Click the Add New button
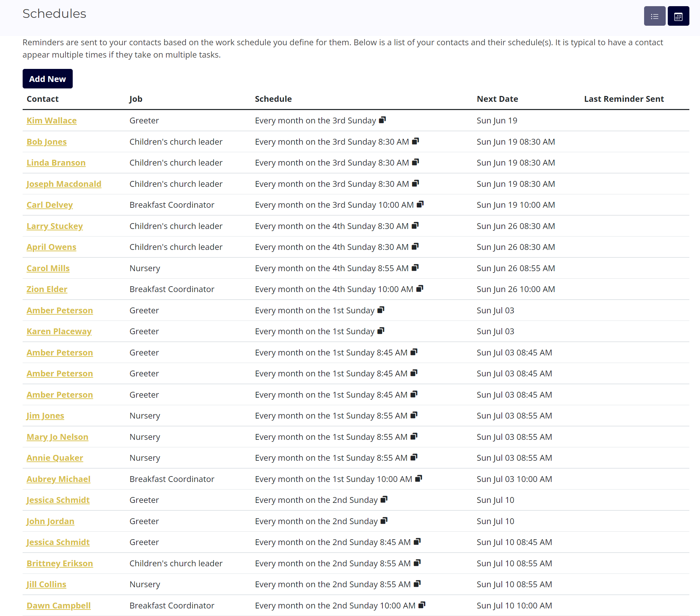The width and height of the screenshot is (700, 616). (x=47, y=79)
